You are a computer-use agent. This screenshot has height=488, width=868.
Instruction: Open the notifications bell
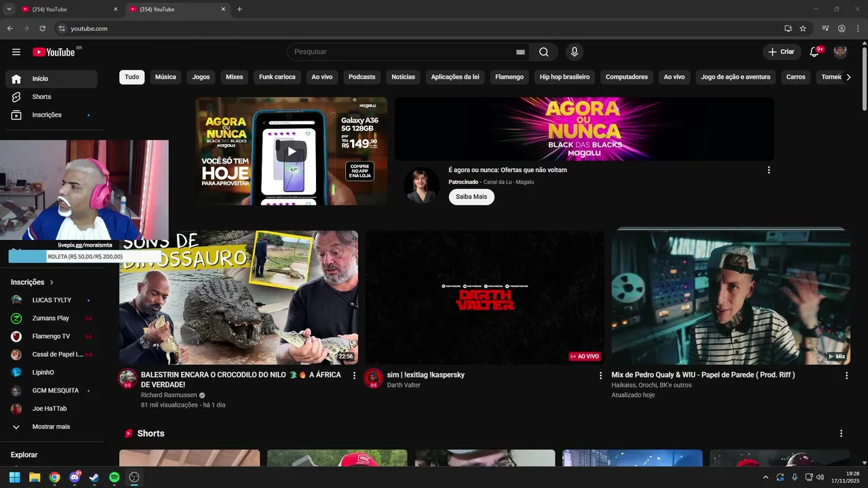tap(815, 52)
